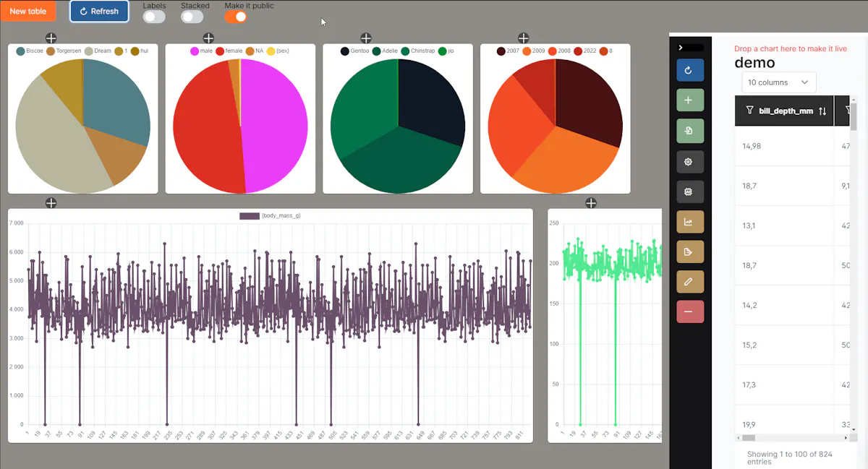Hide the Biscoe legend item in island chart

point(30,51)
